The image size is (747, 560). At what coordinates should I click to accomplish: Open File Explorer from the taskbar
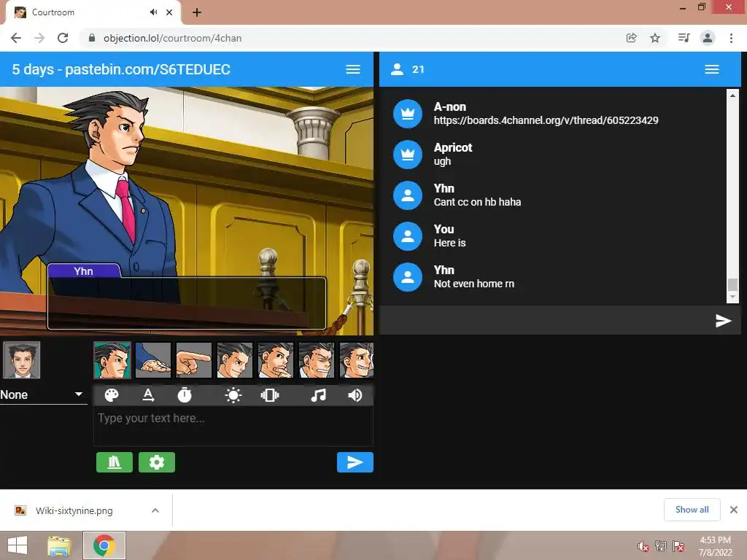59,545
